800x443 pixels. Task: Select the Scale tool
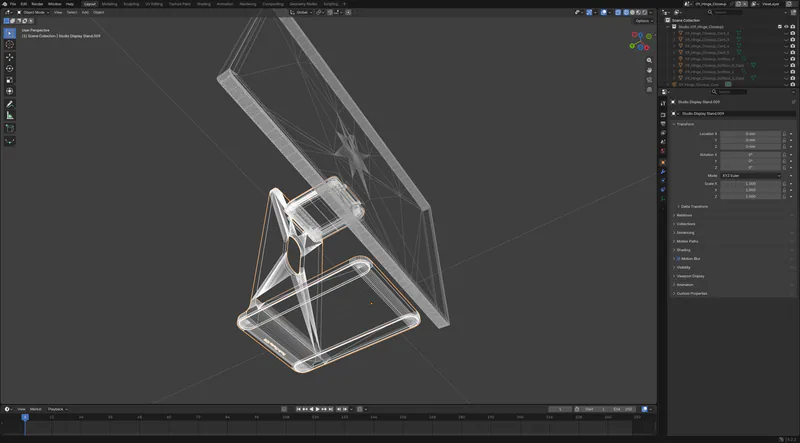(x=9, y=80)
